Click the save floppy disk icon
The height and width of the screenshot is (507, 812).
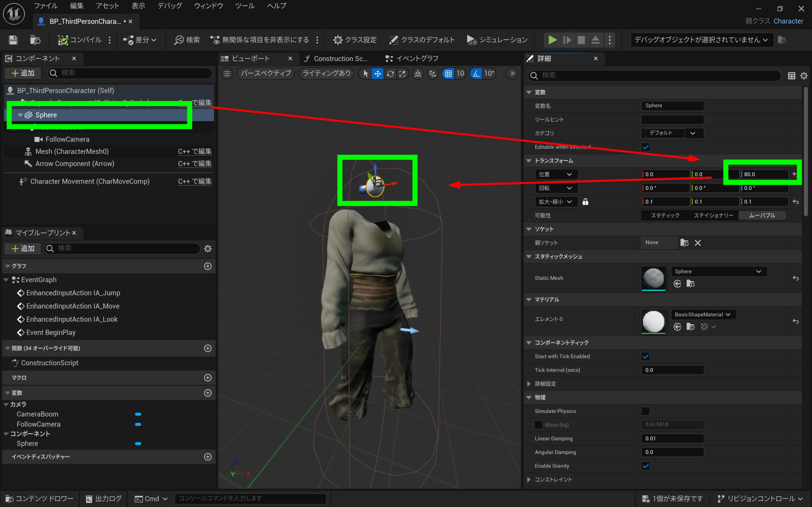click(13, 40)
